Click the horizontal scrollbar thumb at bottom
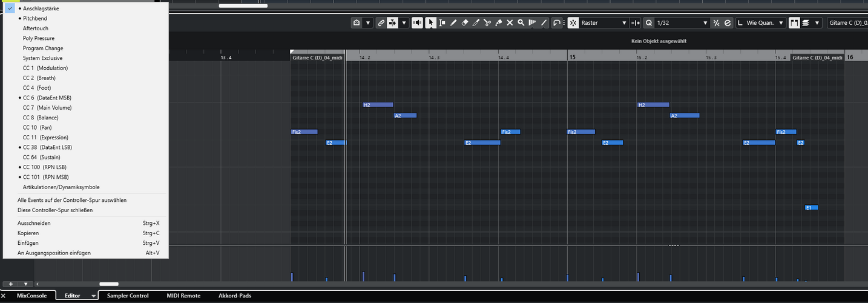 109,284
